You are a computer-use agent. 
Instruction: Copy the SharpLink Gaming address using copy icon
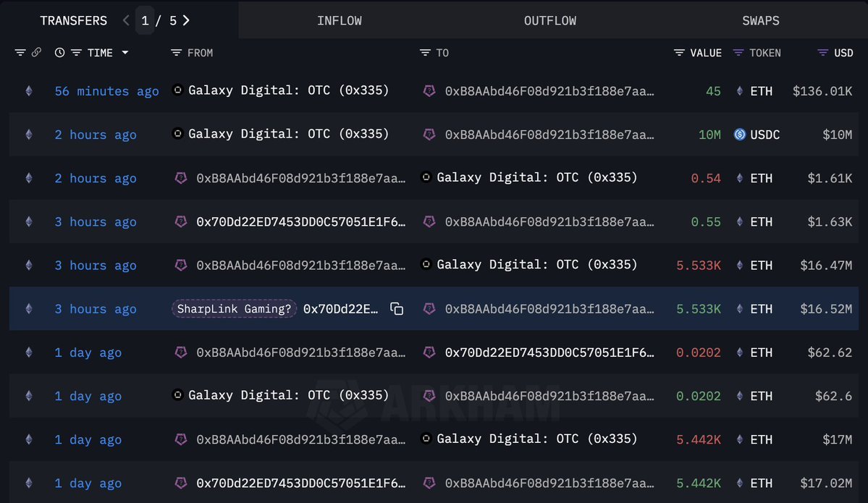[x=396, y=308]
